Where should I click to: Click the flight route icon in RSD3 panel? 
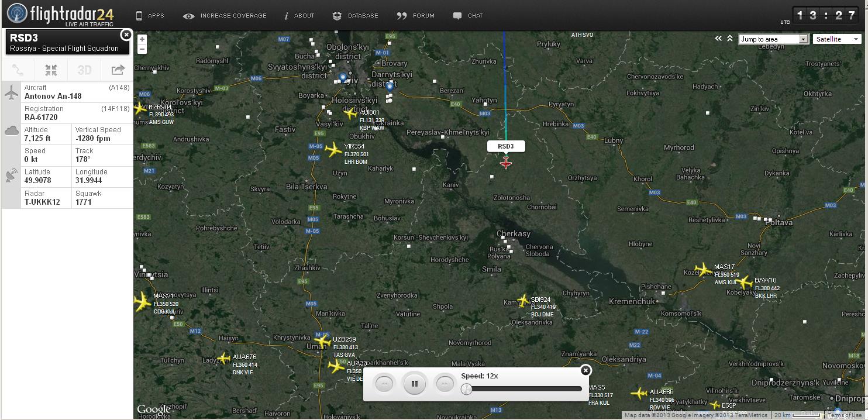pos(18,70)
